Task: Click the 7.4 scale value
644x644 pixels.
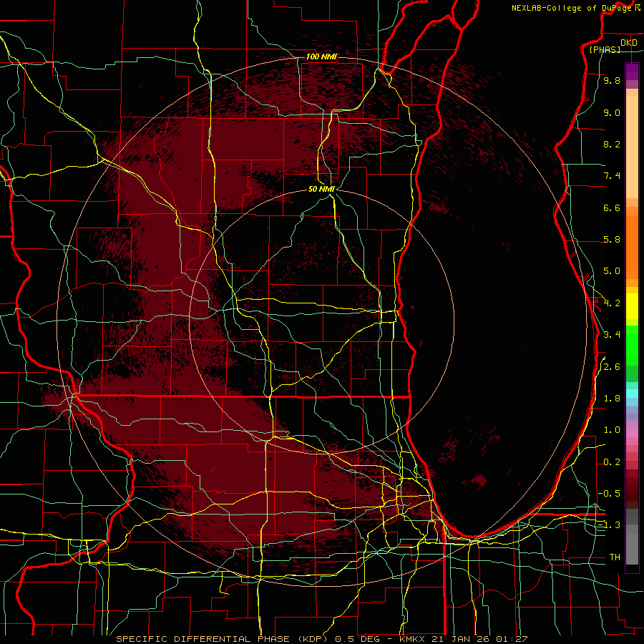Action: tap(612, 176)
